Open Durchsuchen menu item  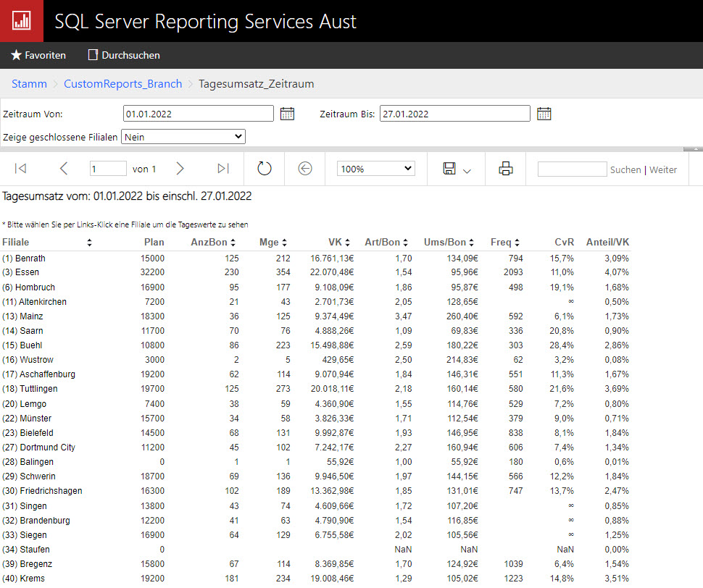click(x=124, y=55)
